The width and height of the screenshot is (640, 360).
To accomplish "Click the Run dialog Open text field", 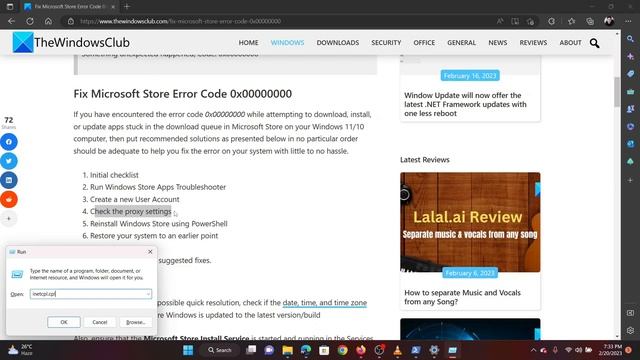I will (91, 294).
